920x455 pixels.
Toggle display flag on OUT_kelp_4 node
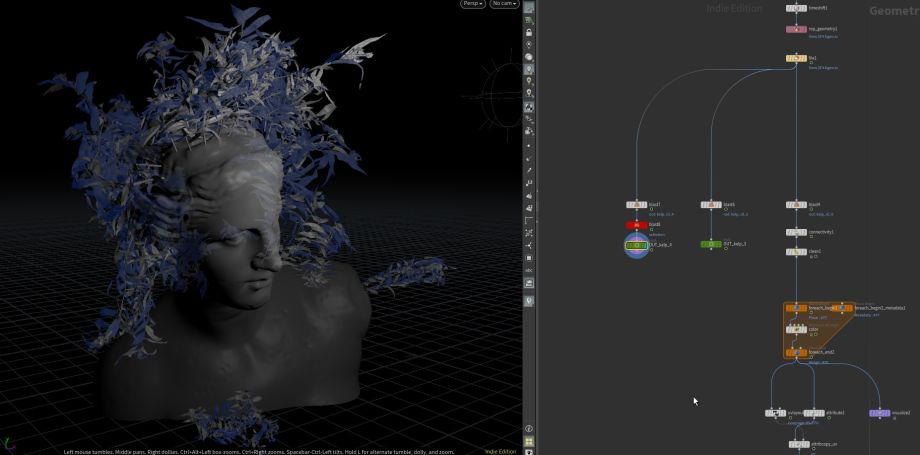point(646,244)
